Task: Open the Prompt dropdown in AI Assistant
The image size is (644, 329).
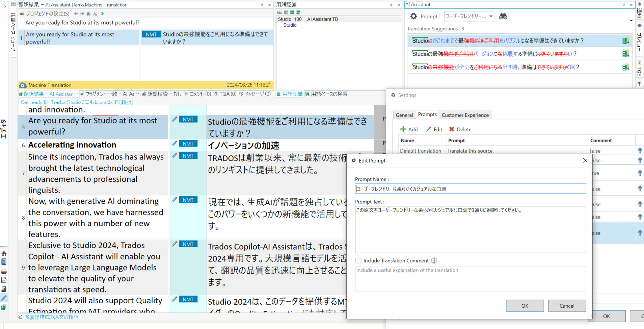Action: (x=469, y=16)
